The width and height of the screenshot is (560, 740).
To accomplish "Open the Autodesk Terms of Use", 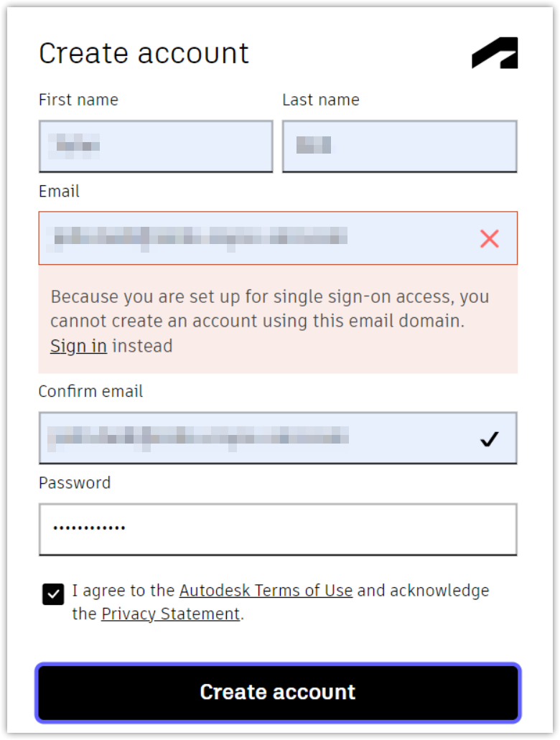I will pyautogui.click(x=266, y=590).
